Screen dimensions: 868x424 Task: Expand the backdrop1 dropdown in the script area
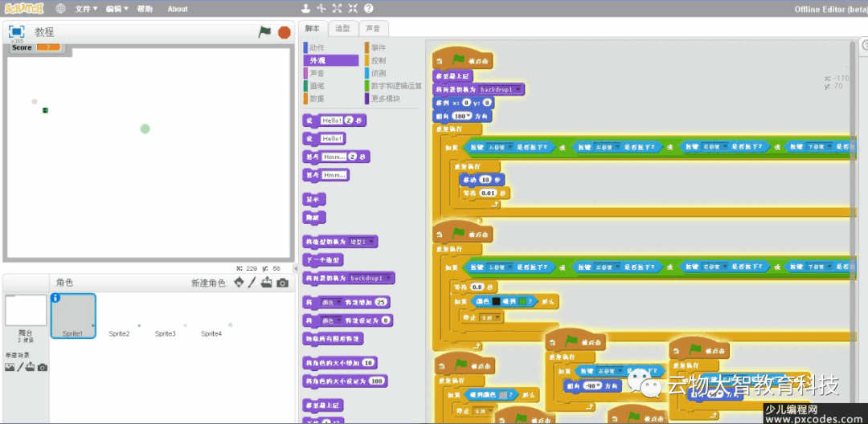click(x=517, y=89)
